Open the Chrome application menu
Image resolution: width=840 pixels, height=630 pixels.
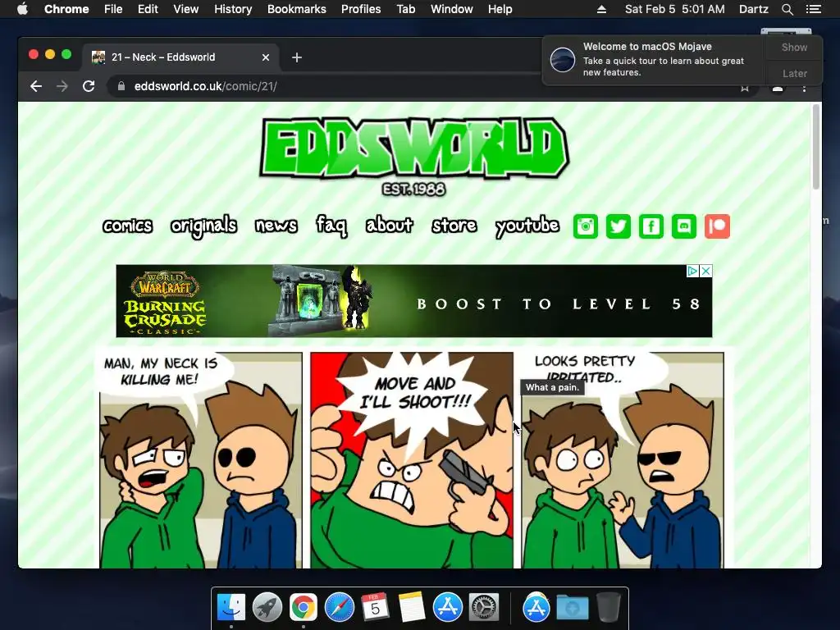click(66, 9)
